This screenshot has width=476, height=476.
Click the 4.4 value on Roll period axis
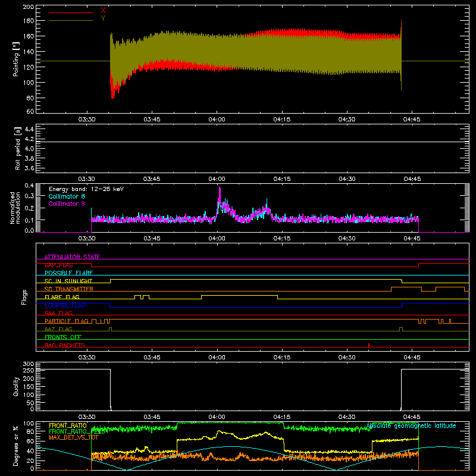pos(29,129)
